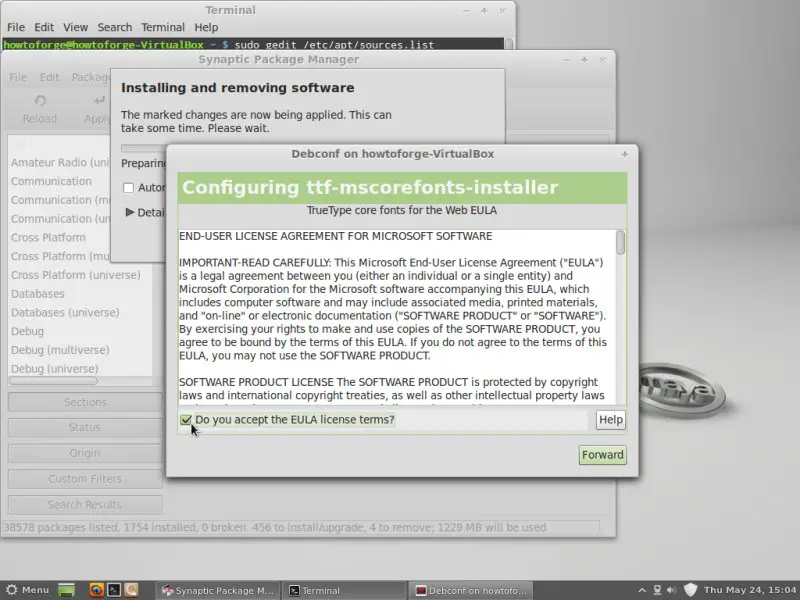Expand the system tray up arrow
The width and height of the screenshot is (800, 600).
[x=642, y=590]
